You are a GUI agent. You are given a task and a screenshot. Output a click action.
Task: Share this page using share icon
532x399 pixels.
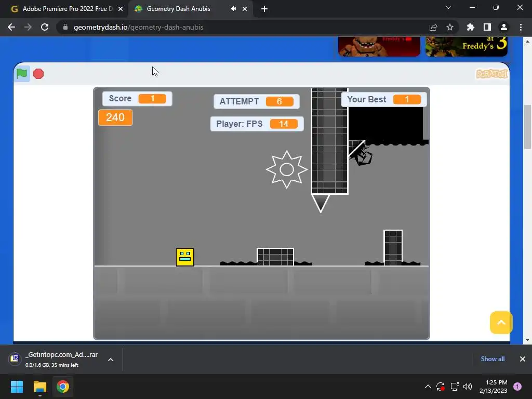pos(433,27)
